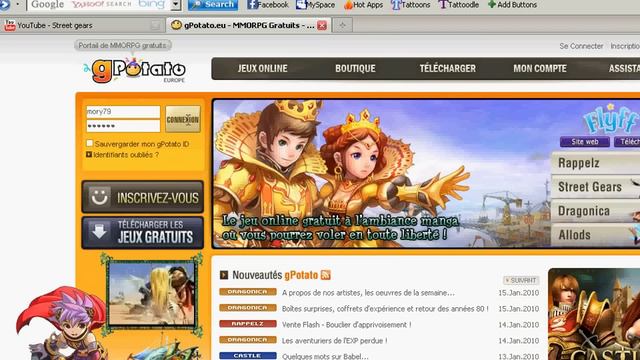Image resolution: width=640 pixels, height=360 pixels.
Task: Click the Se Connecter link
Action: point(581,46)
